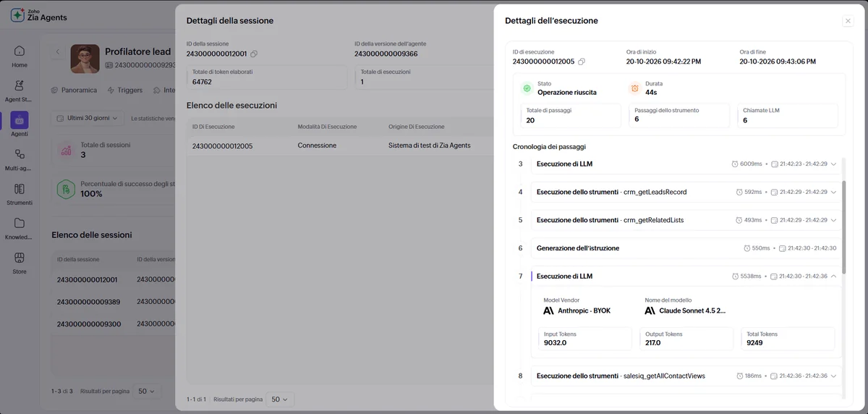The image size is (868, 414).
Task: Open the Multi-agent sidebar icon
Action: pyautogui.click(x=20, y=154)
